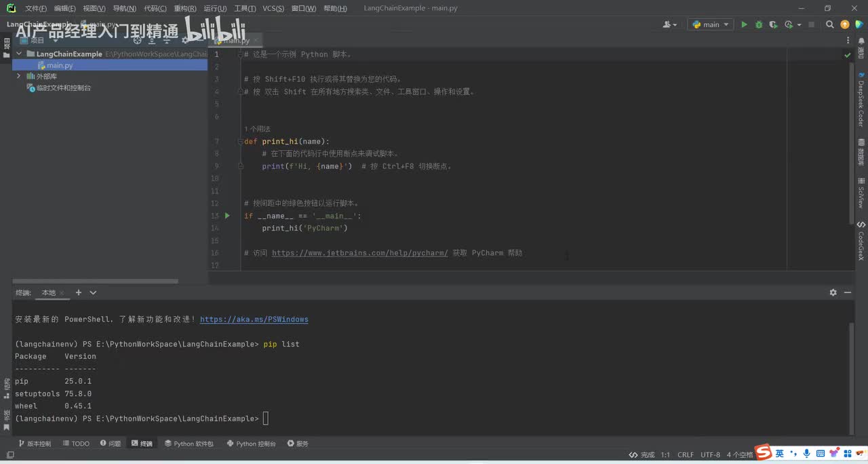
Task: Open terminal tab options down arrow
Action: click(x=93, y=292)
